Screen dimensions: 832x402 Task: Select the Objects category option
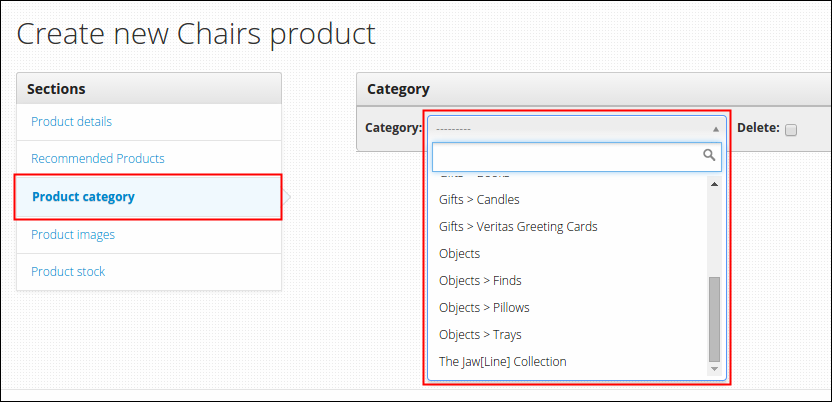(x=569, y=254)
